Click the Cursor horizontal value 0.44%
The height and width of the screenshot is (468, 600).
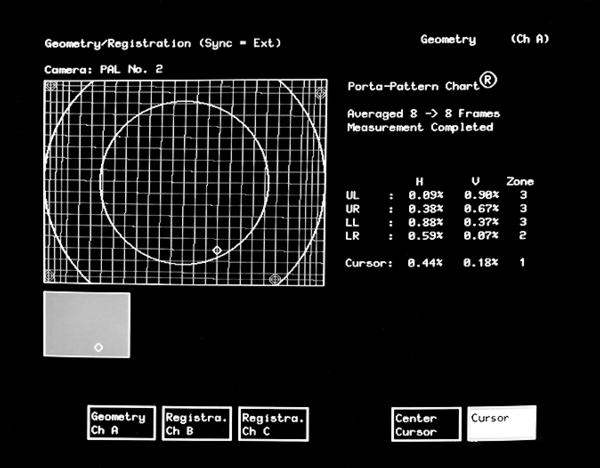425,263
